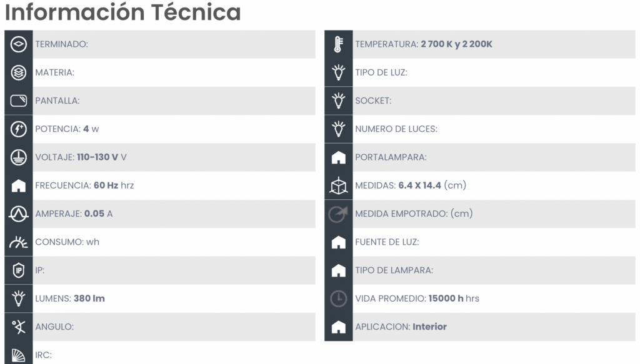
Task: Select the MEDIDAS 6.4 X 14.4 text
Action: pos(419,185)
